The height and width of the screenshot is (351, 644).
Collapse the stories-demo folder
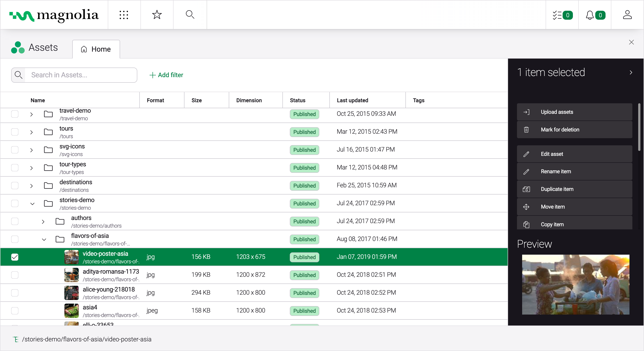(32, 203)
